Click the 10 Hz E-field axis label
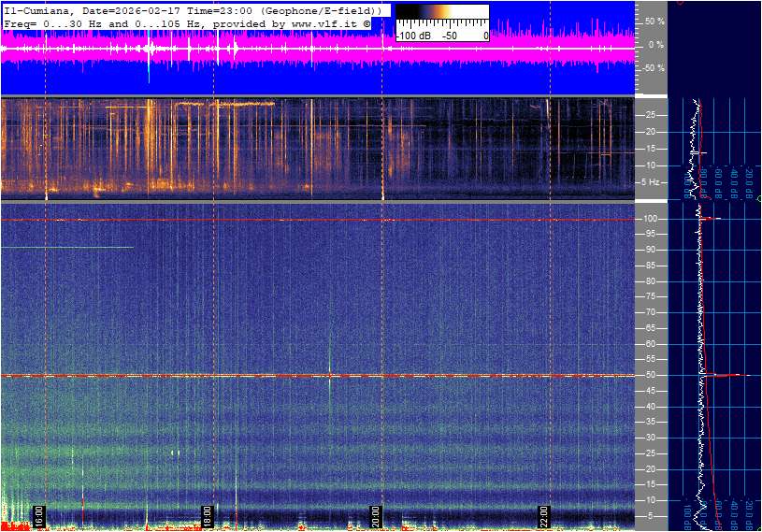This screenshot has height=532, width=762. [x=652, y=500]
